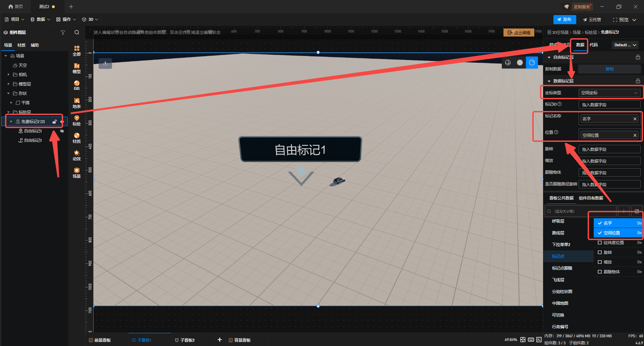Remove 空间位置 from the 位置 field
This screenshot has width=644, height=346.
point(635,135)
